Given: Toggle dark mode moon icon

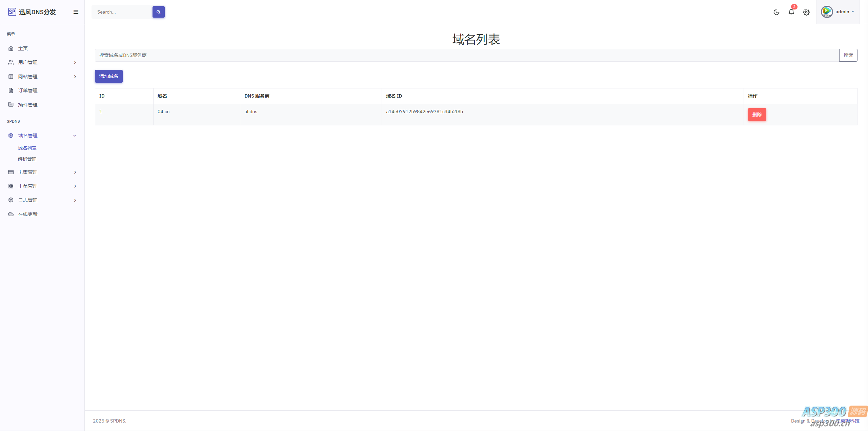Looking at the screenshot, I should (x=776, y=12).
